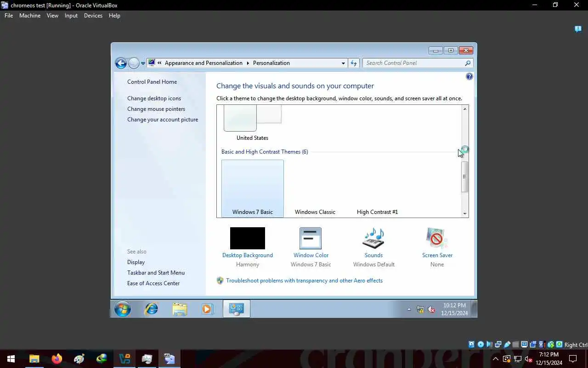Viewport: 588px width, 368px height.
Task: Select the United States theme
Action: 252,123
